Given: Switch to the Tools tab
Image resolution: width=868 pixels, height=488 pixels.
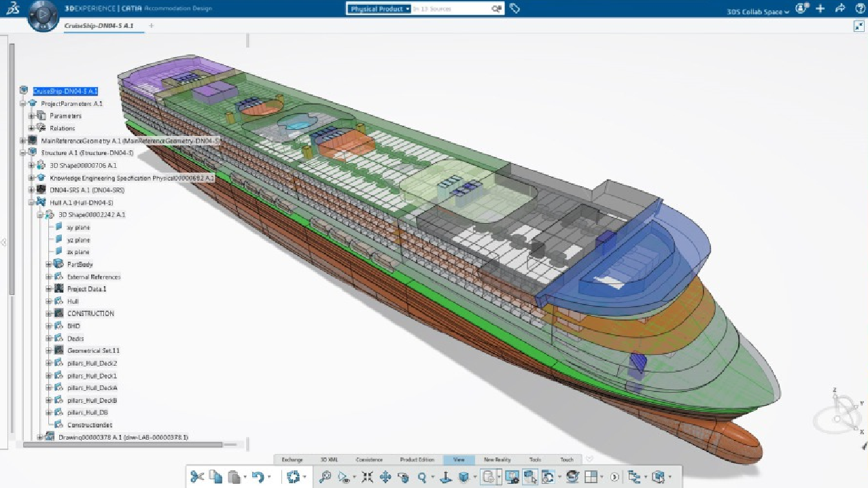Looking at the screenshot, I should 535,459.
